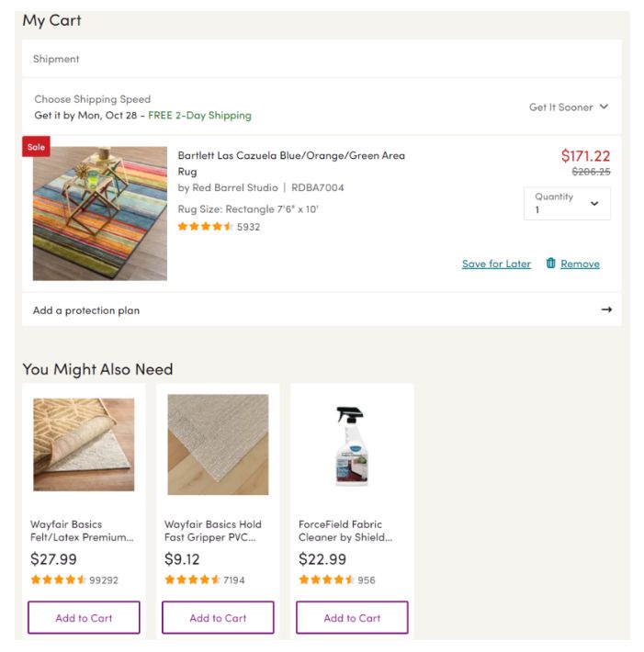Image resolution: width=644 pixels, height=652 pixels.
Task: Click the rug's star rating
Action: (205, 227)
